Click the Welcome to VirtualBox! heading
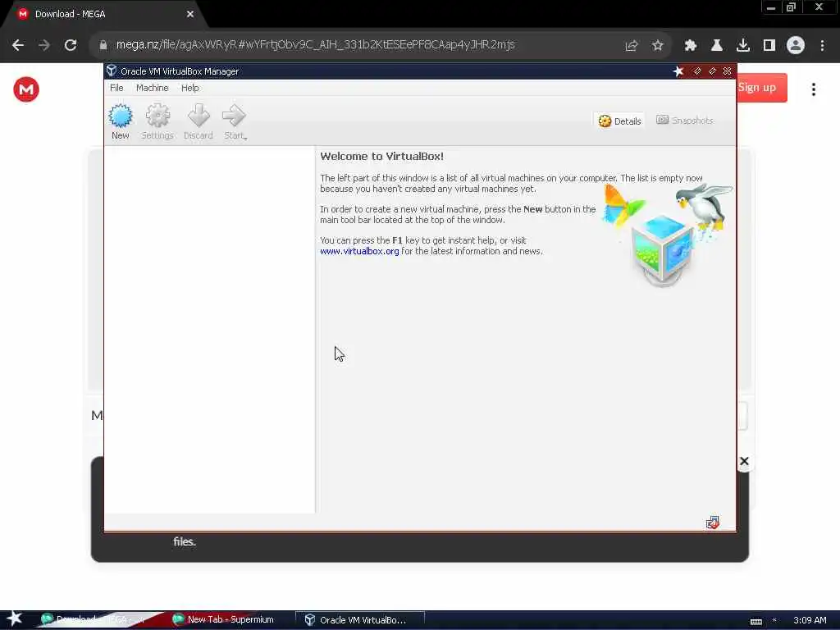The width and height of the screenshot is (840, 630). pos(382,157)
